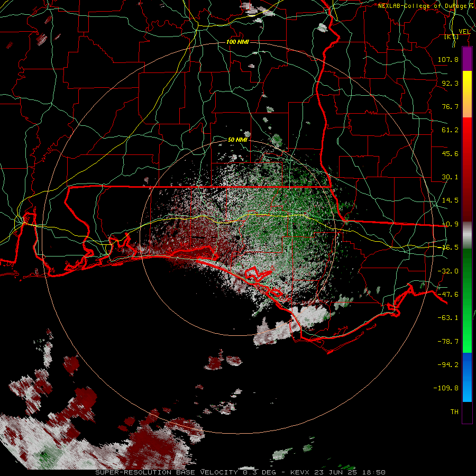
Task: Click the 14.5 velocity scale value
Action: pos(450,200)
